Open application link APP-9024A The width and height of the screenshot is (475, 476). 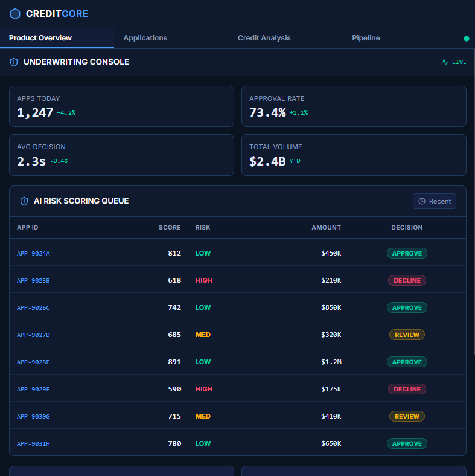tap(33, 254)
